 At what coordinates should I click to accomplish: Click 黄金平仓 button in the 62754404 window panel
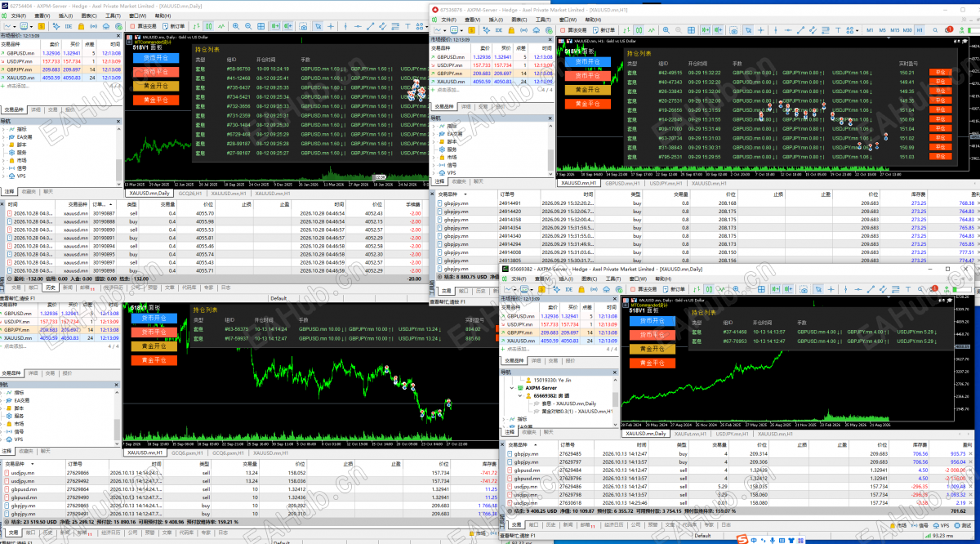pos(155,100)
